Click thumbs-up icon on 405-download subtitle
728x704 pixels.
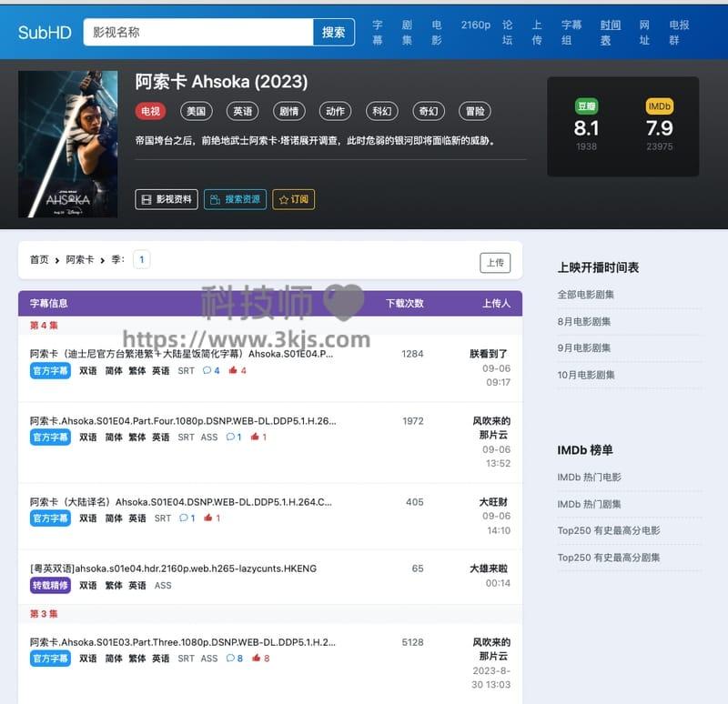(x=208, y=518)
